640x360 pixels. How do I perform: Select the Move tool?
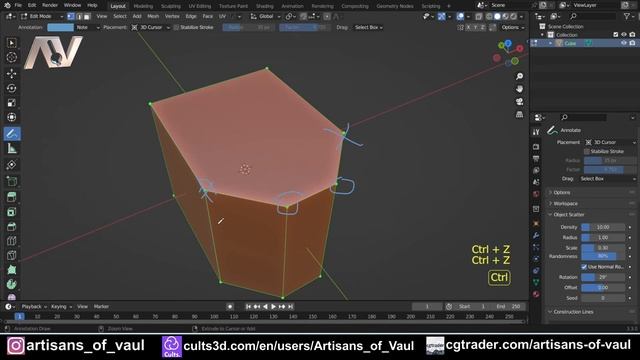click(11, 73)
